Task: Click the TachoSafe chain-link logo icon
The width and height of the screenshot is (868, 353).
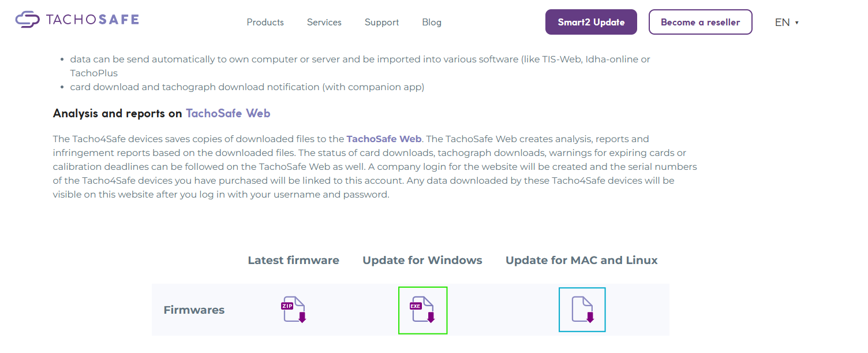Action: 27,20
